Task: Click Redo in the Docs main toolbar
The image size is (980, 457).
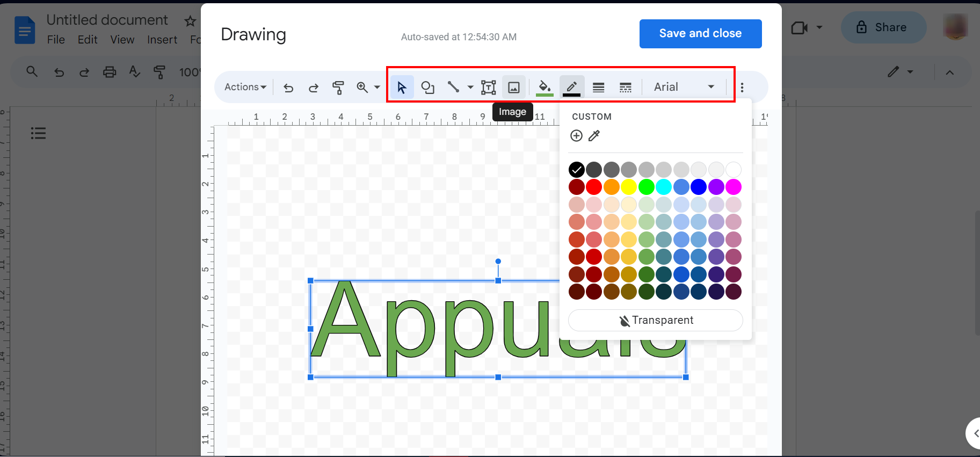Action: pyautogui.click(x=84, y=72)
